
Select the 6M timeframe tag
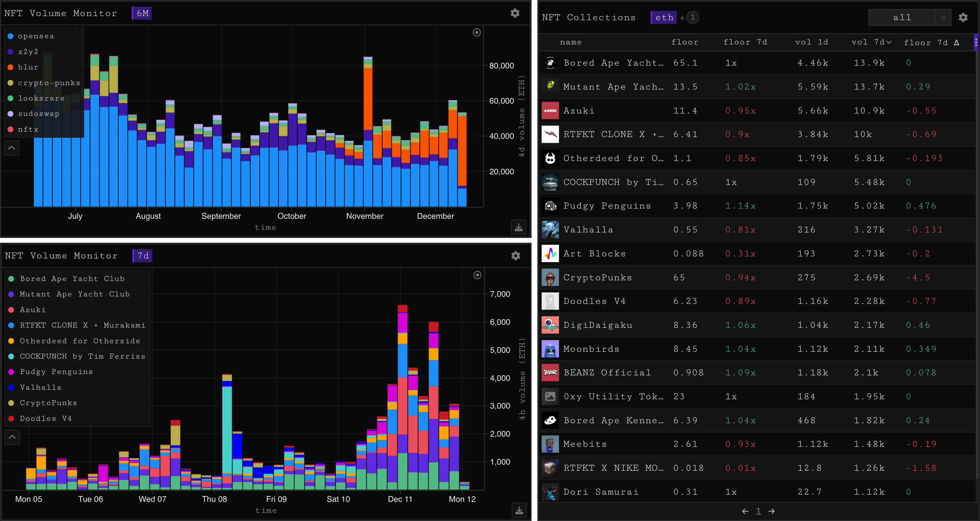click(x=142, y=13)
